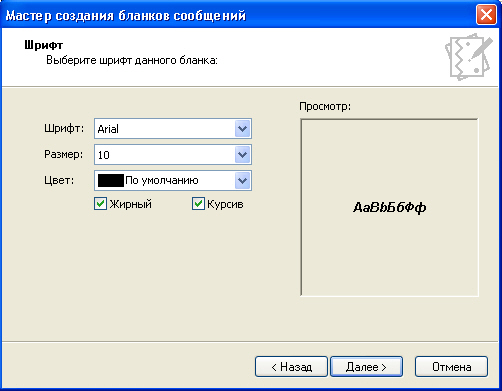Expand the Шрифт font dropdown arrow
This screenshot has height=391, width=502.
point(242,129)
